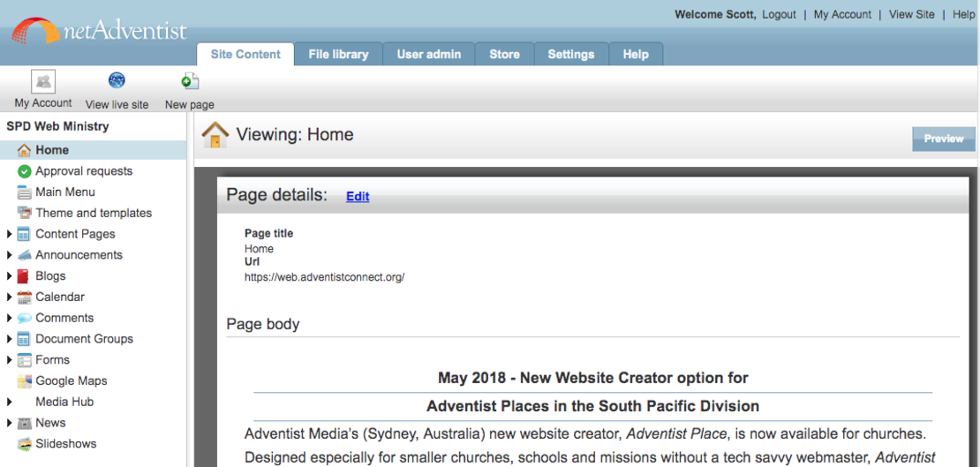
Task: Click the Document Groups icon
Action: [25, 339]
